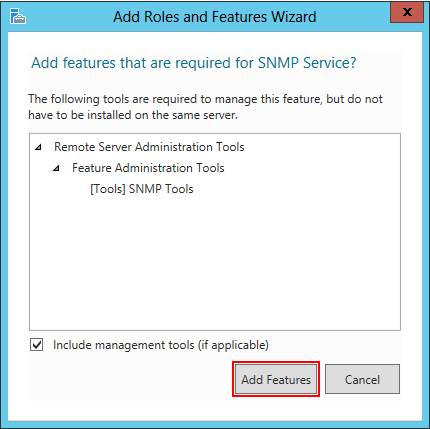Select the [Tools] SNMP Tools entry
This screenshot has width=430, height=429.
pyautogui.click(x=142, y=189)
